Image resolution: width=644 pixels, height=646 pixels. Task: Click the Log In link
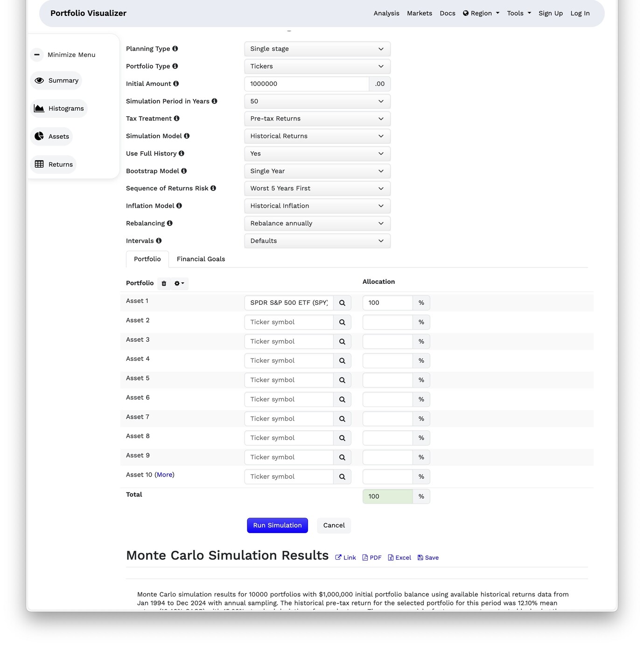(580, 13)
